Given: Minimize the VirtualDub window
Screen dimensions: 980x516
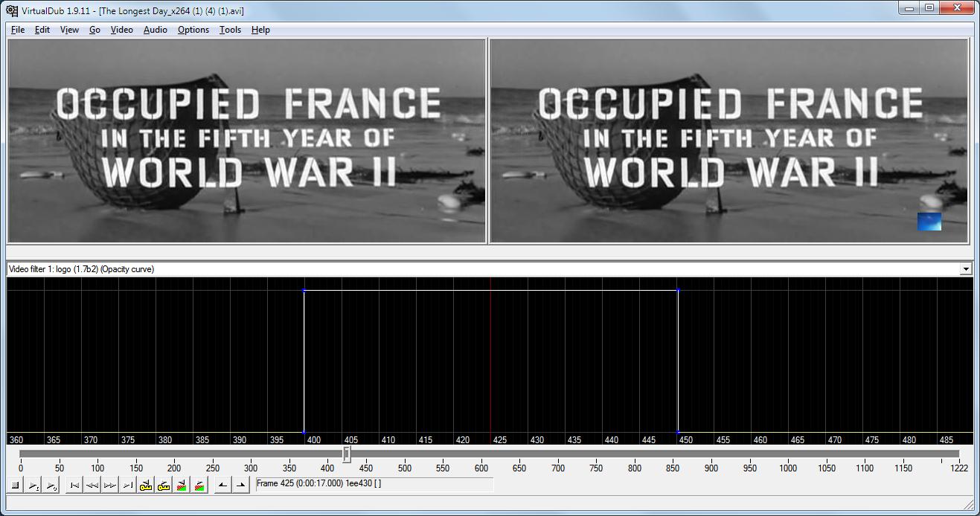Looking at the screenshot, I should pyautogui.click(x=909, y=8).
